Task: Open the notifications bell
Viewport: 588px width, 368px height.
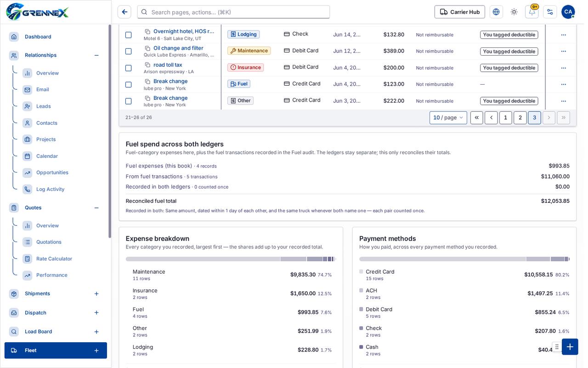Action: coord(532,12)
